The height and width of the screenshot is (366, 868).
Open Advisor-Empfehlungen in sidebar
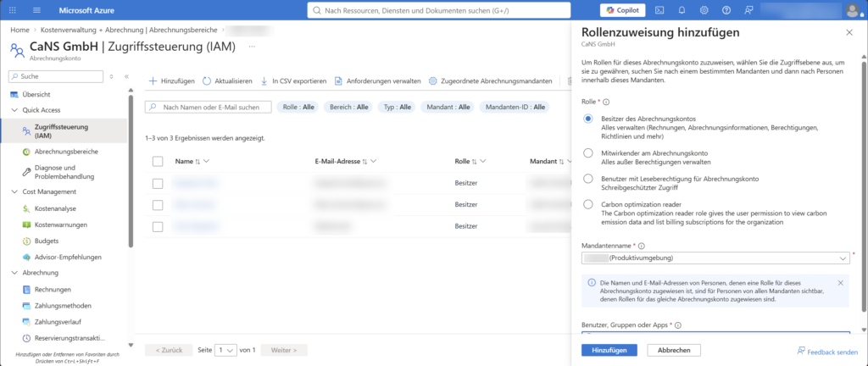68,257
